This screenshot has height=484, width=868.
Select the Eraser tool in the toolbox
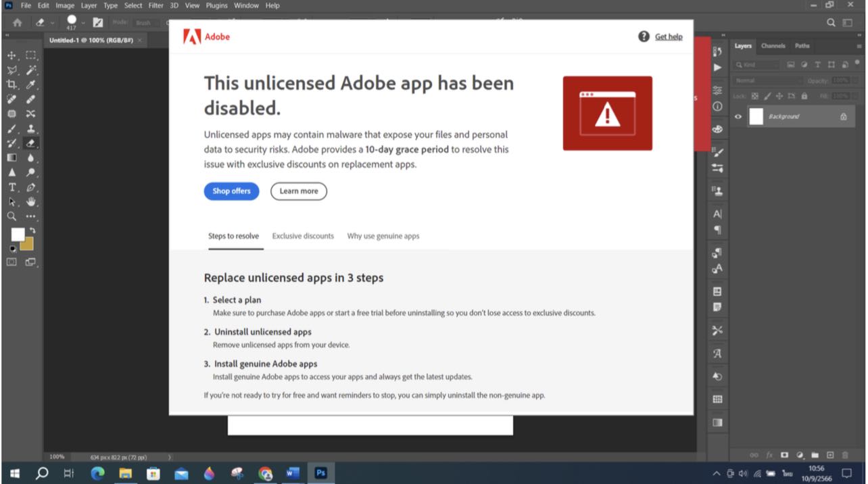[31, 143]
